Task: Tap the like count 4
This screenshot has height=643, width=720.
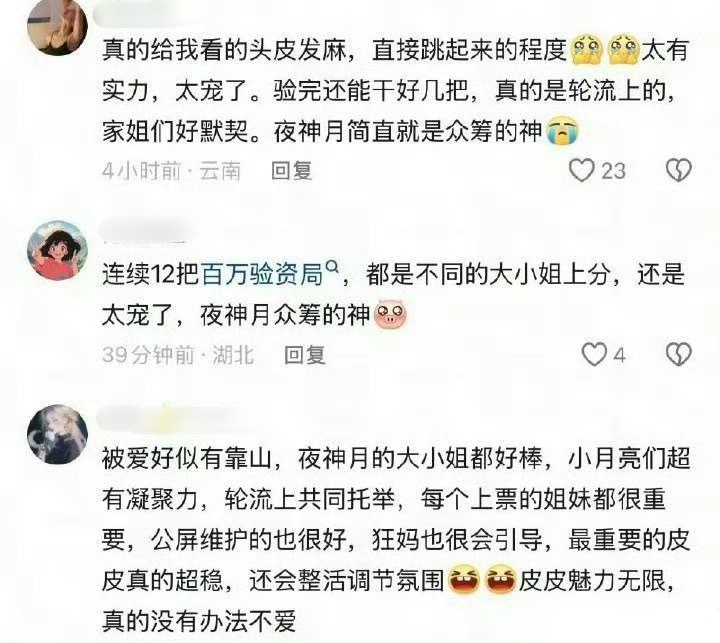Action: point(620,355)
